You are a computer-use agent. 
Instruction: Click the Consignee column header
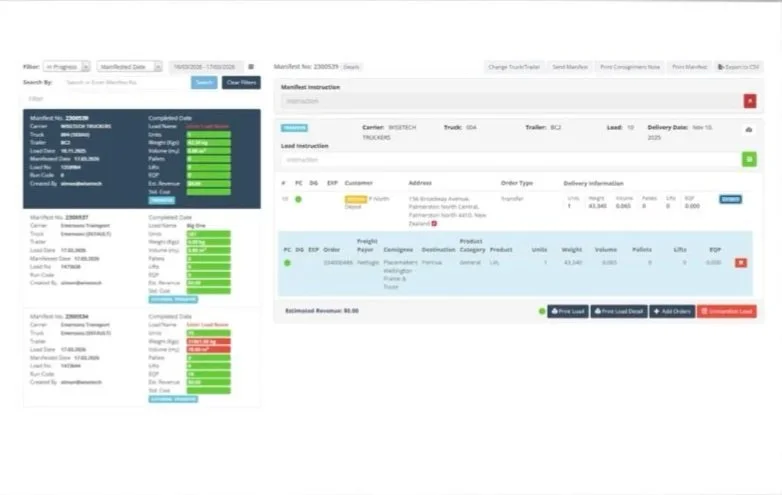pyautogui.click(x=398, y=249)
